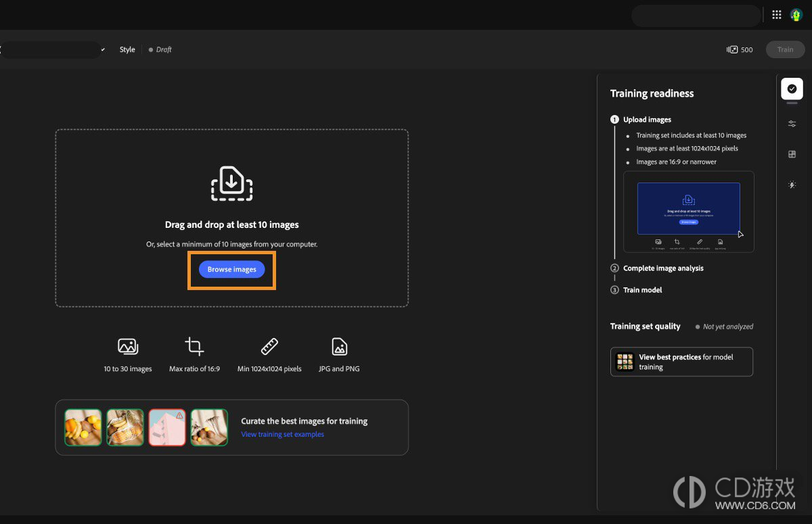Open View training set examples link

tap(282, 434)
